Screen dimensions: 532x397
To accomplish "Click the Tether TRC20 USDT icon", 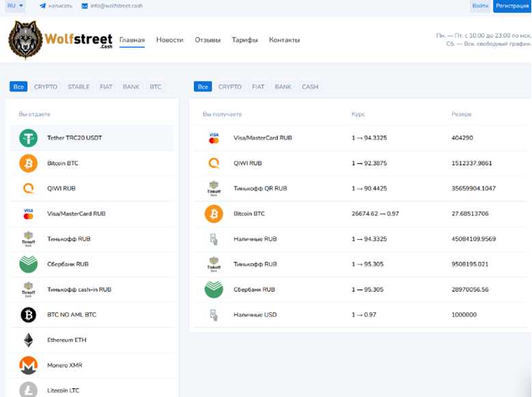I will [x=29, y=138].
